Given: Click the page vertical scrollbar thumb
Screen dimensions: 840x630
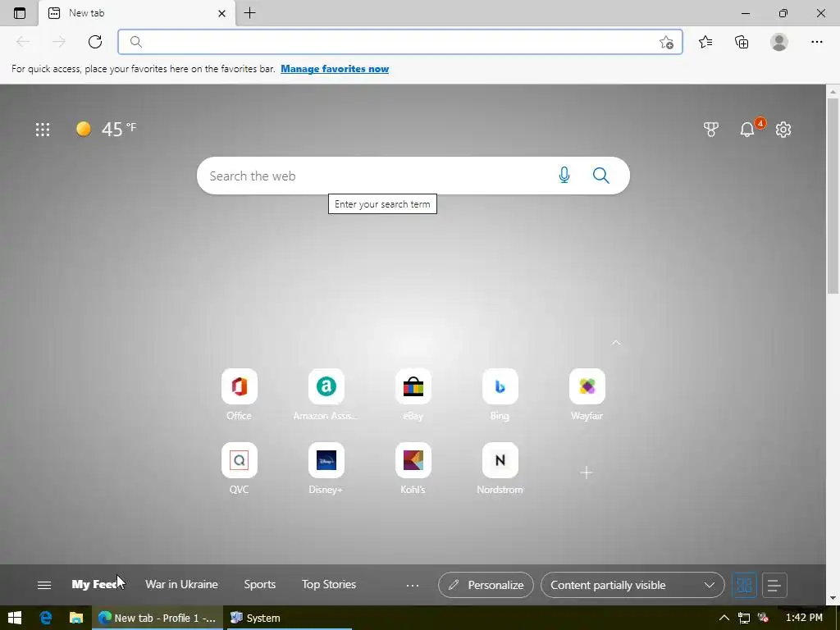Looking at the screenshot, I should pos(833,195).
